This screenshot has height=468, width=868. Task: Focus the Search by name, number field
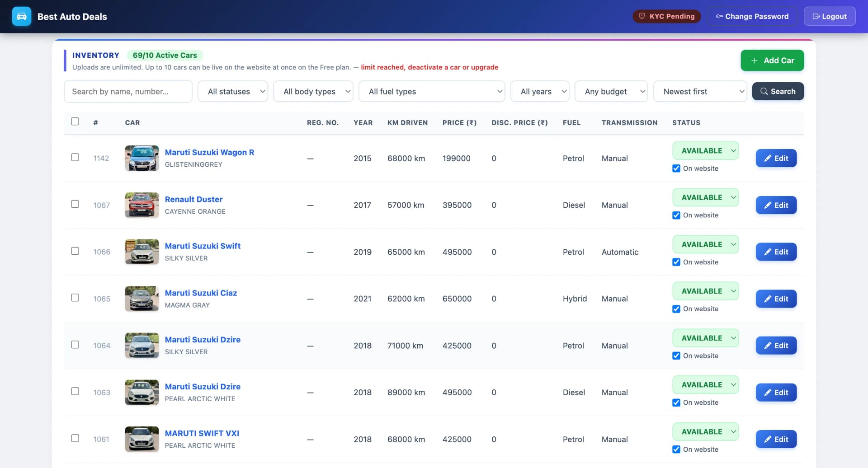coord(128,91)
